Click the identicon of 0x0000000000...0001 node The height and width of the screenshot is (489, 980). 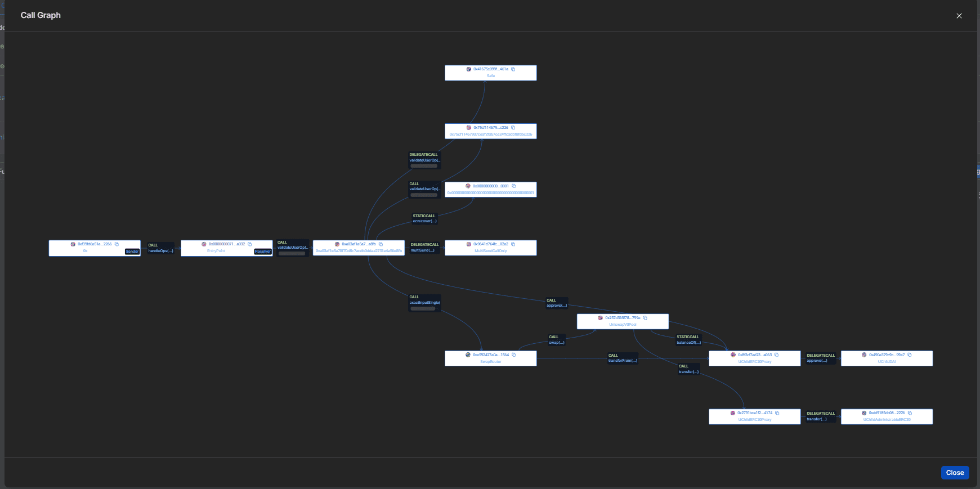(468, 186)
